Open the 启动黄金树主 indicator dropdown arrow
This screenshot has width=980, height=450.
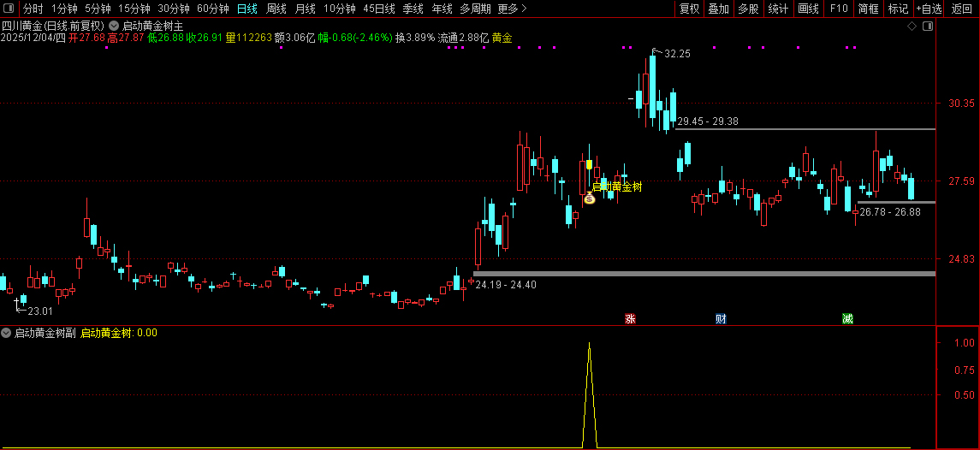114,27
